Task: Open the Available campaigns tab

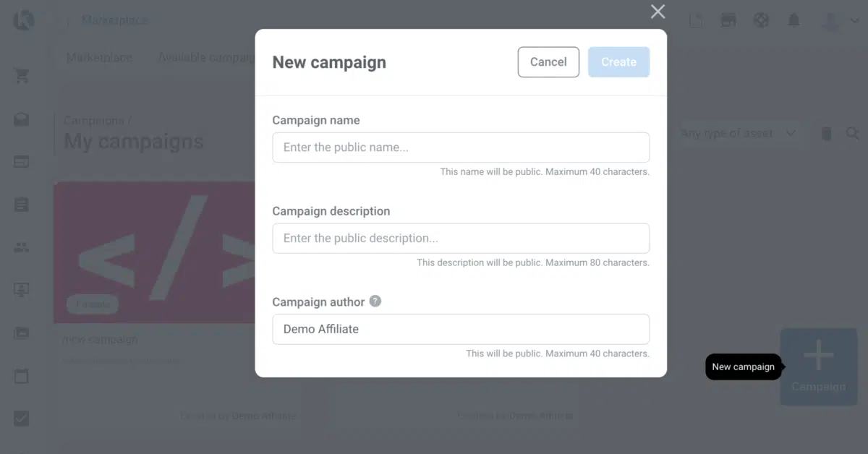Action: click(206, 58)
